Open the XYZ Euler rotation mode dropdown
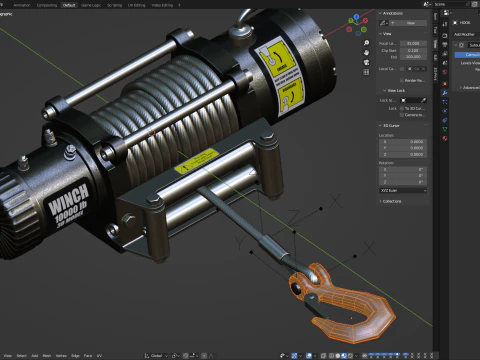Viewport: 480px width, 360px height. [403, 190]
